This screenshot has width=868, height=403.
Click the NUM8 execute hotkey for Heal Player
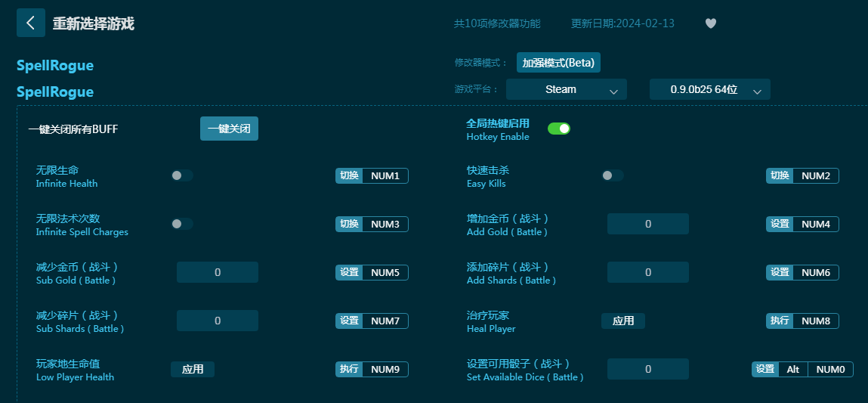pyautogui.click(x=815, y=321)
